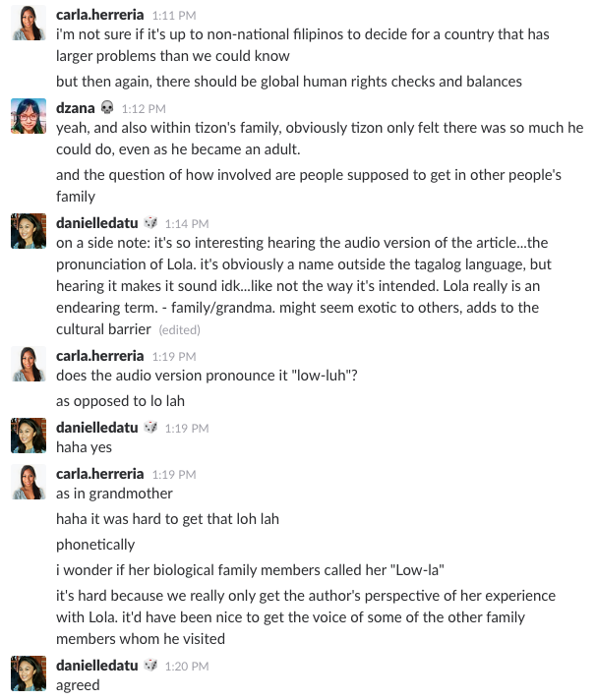
Task: Click the dice status icon at 1:14 PM
Action: 150,222
